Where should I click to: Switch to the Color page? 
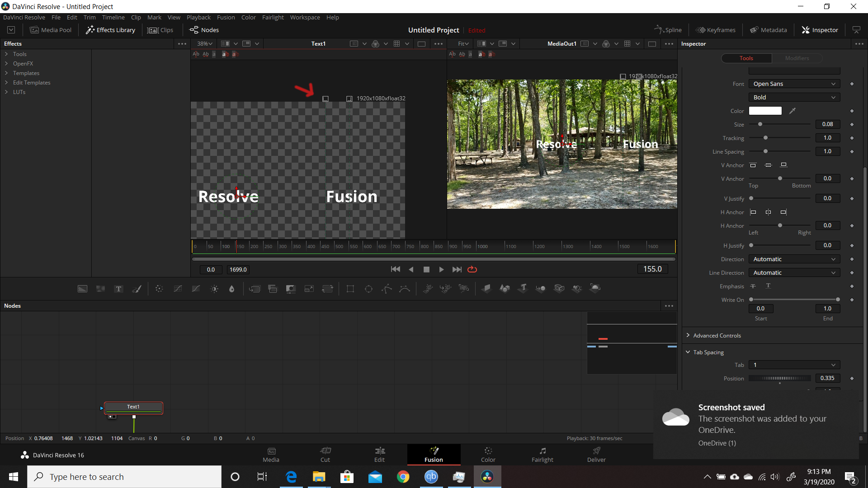tap(488, 455)
